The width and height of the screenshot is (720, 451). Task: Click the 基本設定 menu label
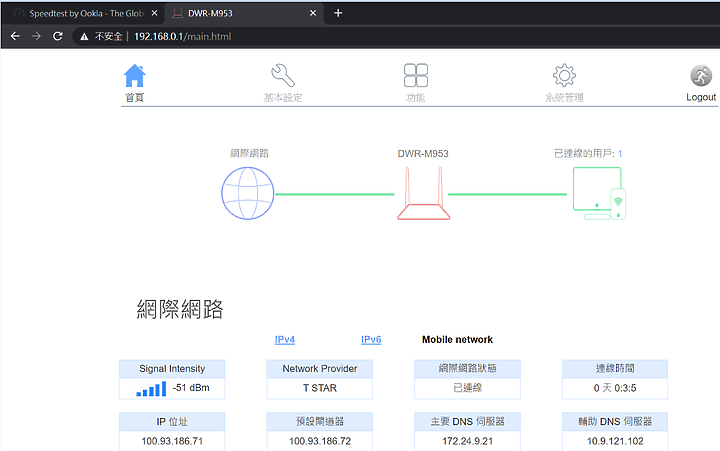coord(283,97)
